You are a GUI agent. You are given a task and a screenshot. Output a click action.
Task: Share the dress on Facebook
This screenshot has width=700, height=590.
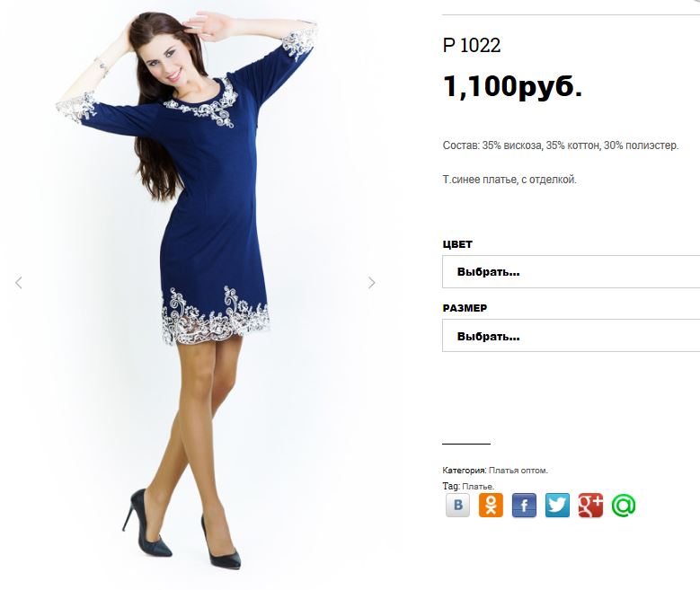(x=524, y=506)
